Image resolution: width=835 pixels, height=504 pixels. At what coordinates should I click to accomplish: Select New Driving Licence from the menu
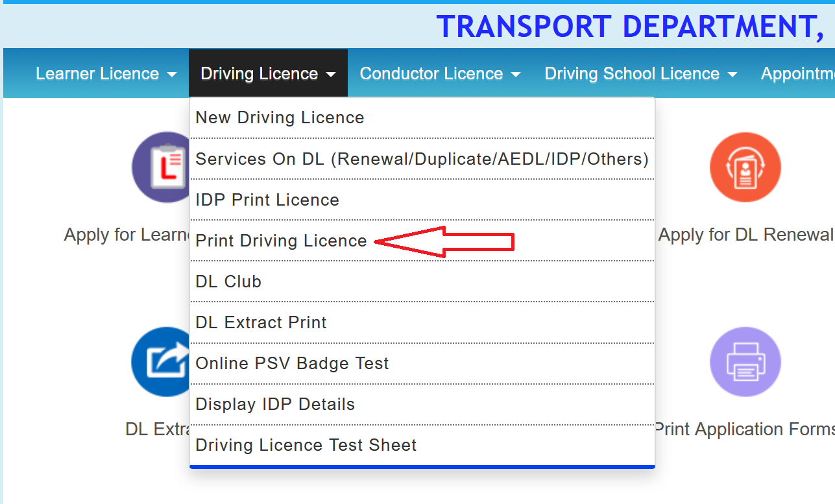280,117
